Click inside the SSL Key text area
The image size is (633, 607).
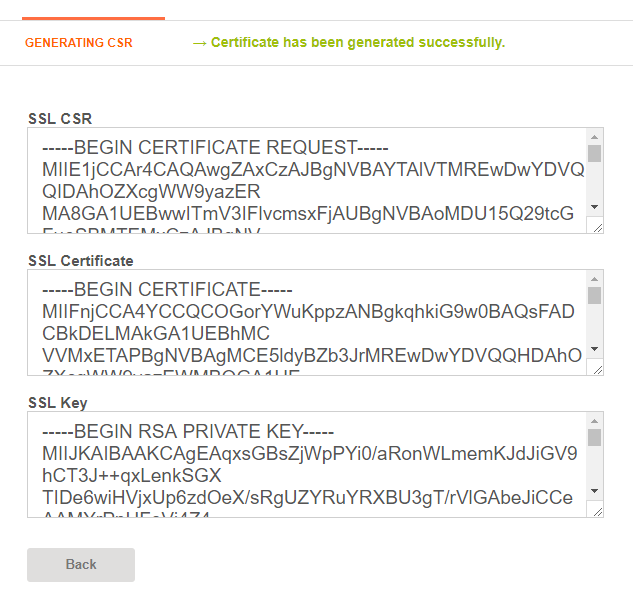(x=307, y=465)
